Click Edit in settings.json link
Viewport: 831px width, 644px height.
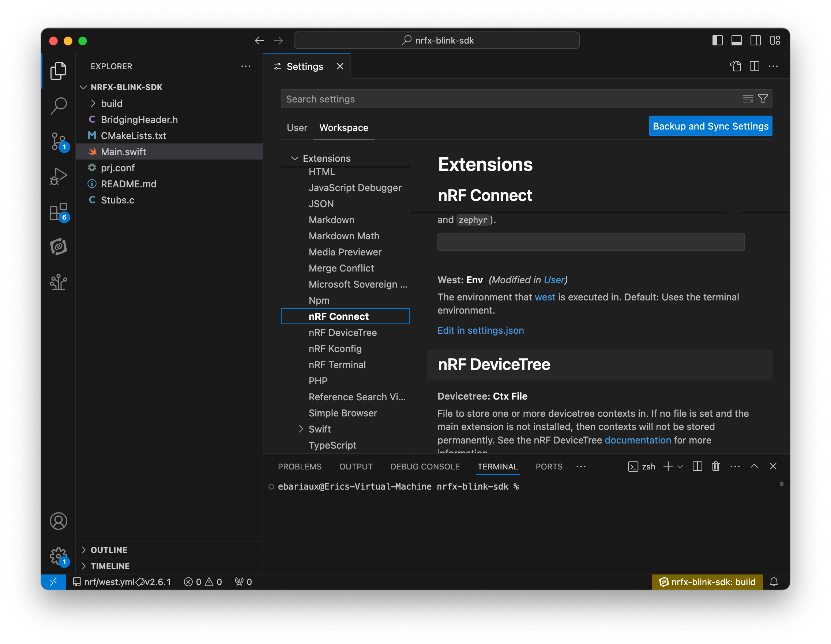[481, 330]
